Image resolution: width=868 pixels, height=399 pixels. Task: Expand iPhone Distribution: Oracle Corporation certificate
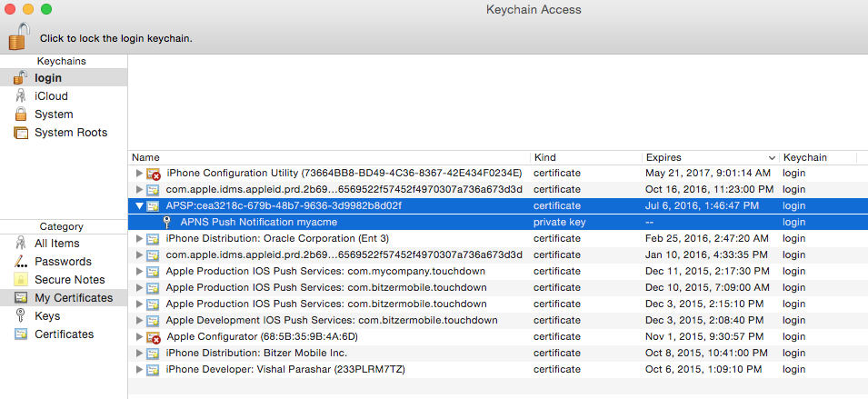tap(139, 238)
